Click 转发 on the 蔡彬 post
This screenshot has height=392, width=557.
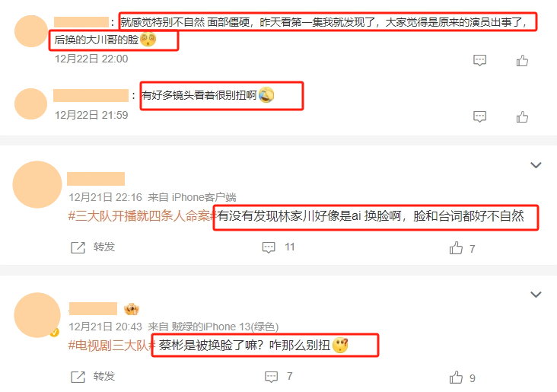point(104,376)
